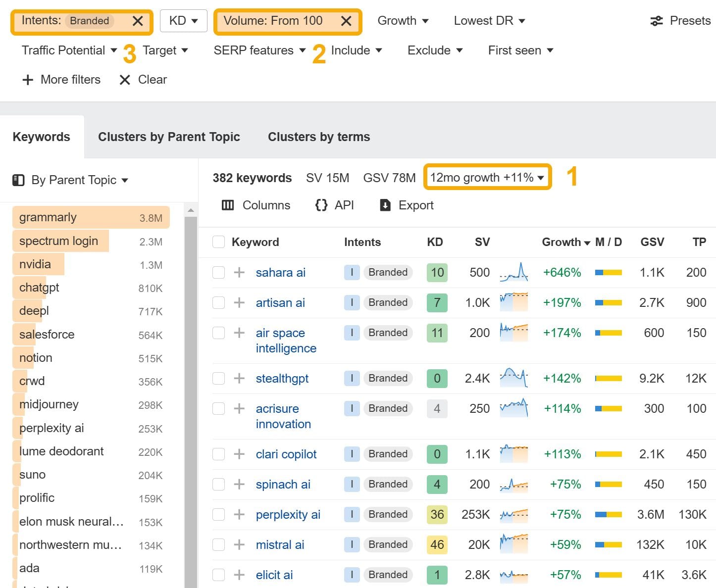Screen dimensions: 716x588
Task: Click the By Parent Topic panel icon
Action: point(18,180)
